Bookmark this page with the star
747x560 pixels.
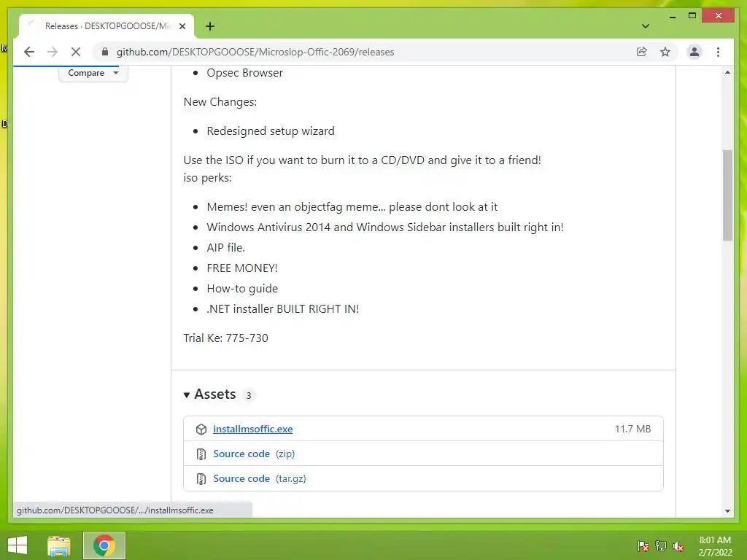coord(665,52)
